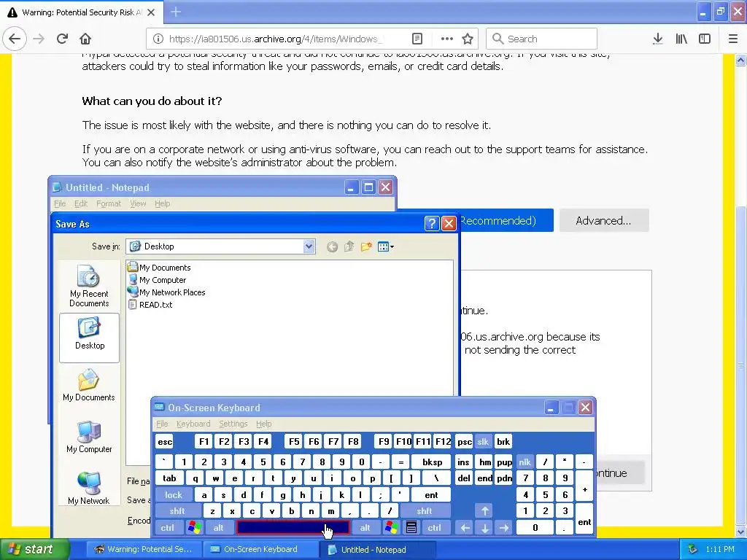Toggle slk scroll lock key
The height and width of the screenshot is (560, 747).
(x=483, y=442)
